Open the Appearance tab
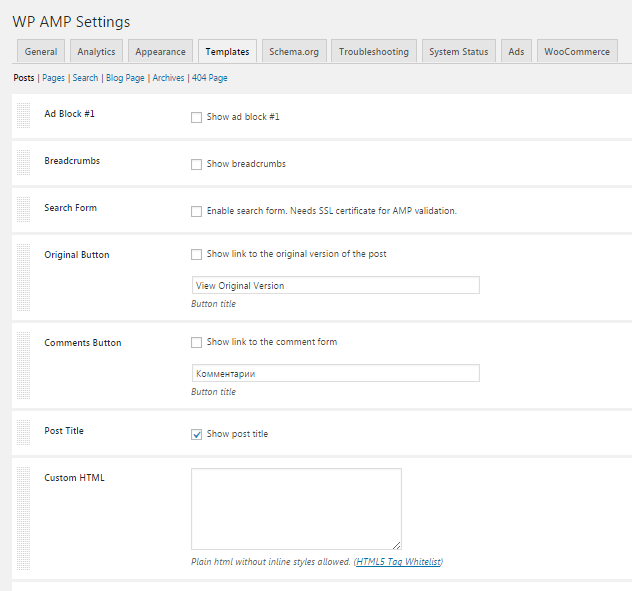This screenshot has width=632, height=591. [160, 51]
